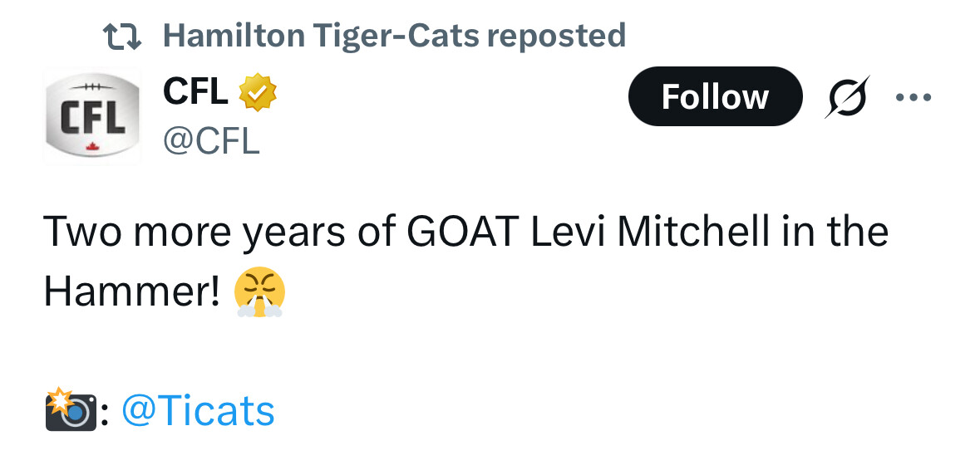Open the @Ticats mention link
This screenshot has width=980, height=470.
(198, 411)
